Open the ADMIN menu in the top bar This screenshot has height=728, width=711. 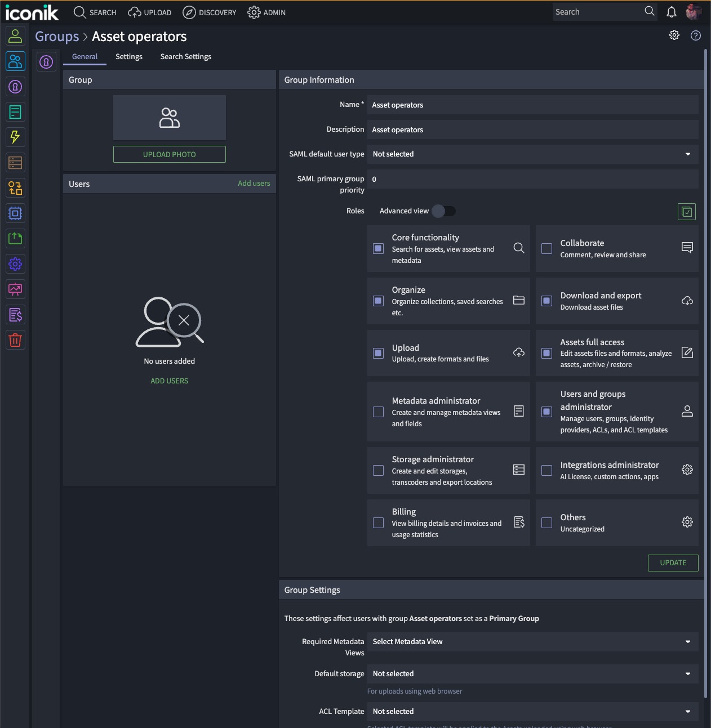tap(266, 12)
